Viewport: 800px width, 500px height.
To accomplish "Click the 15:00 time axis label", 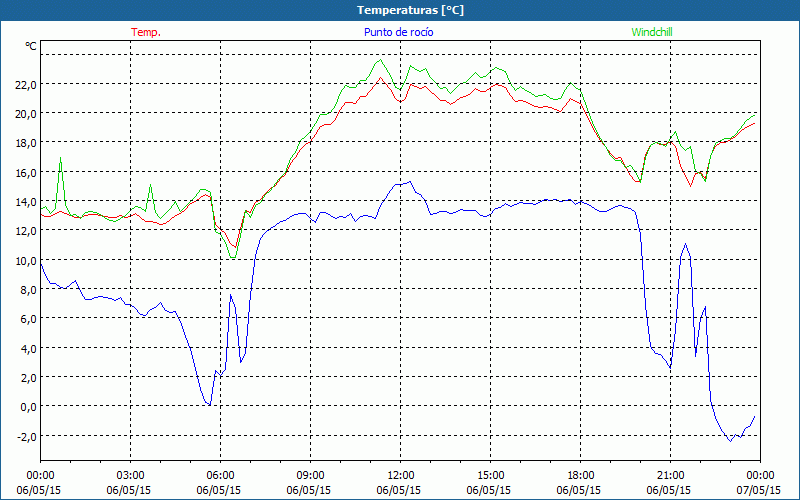I will coord(490,476).
